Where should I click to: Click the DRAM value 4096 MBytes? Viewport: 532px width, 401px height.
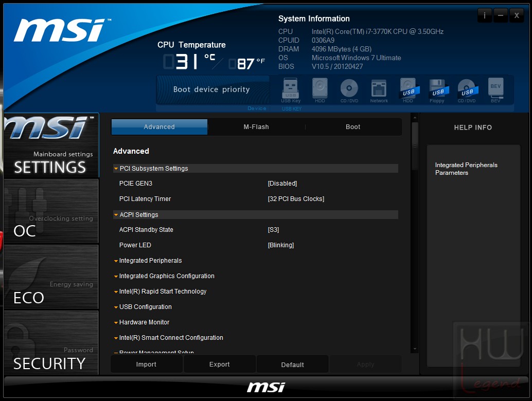coord(342,49)
